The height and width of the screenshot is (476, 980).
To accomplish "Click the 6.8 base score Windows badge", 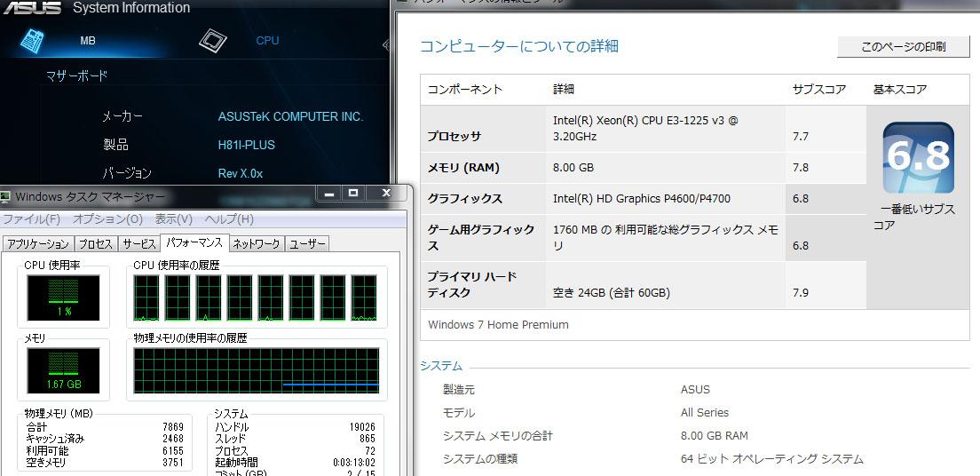I will [x=918, y=157].
